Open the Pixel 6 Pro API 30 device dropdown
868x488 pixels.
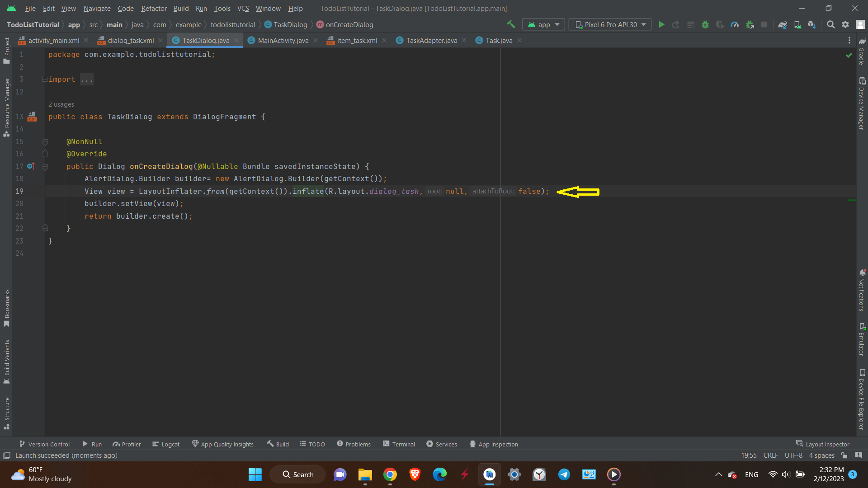click(x=610, y=24)
